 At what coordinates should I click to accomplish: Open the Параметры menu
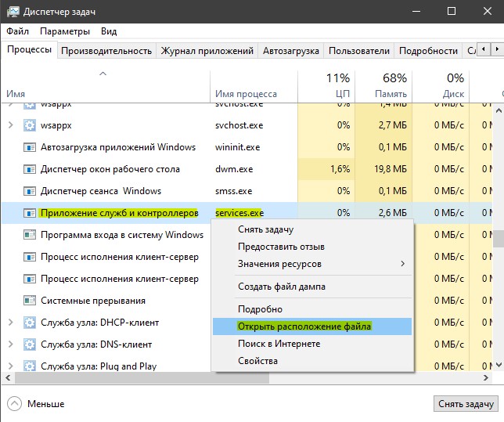click(x=65, y=31)
